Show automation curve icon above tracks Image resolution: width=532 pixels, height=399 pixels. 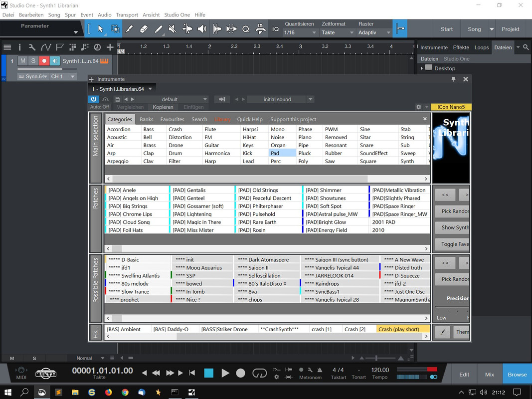click(46, 47)
